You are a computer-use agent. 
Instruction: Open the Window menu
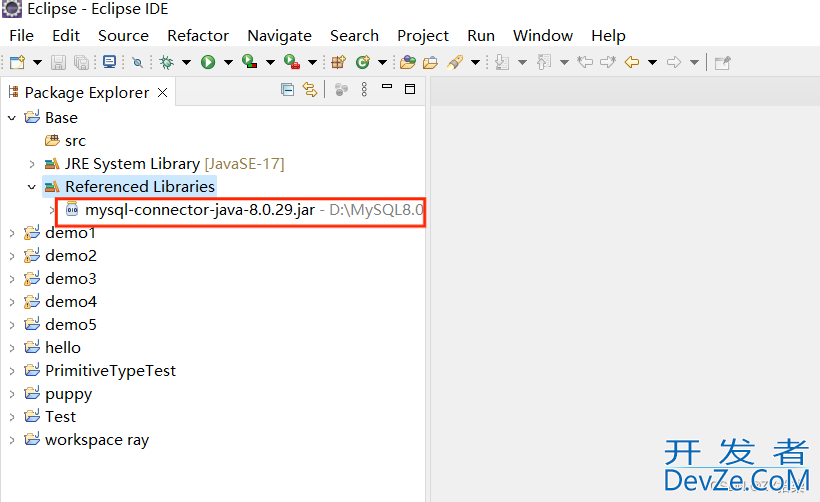(x=543, y=36)
